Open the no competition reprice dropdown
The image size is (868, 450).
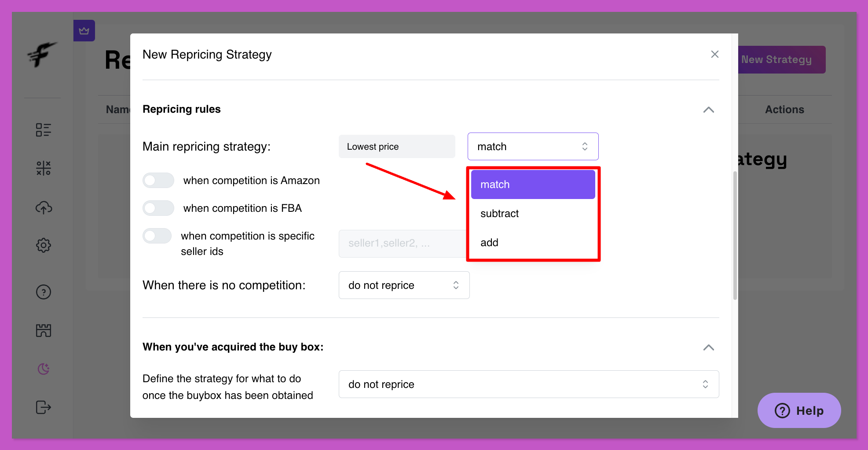tap(404, 285)
